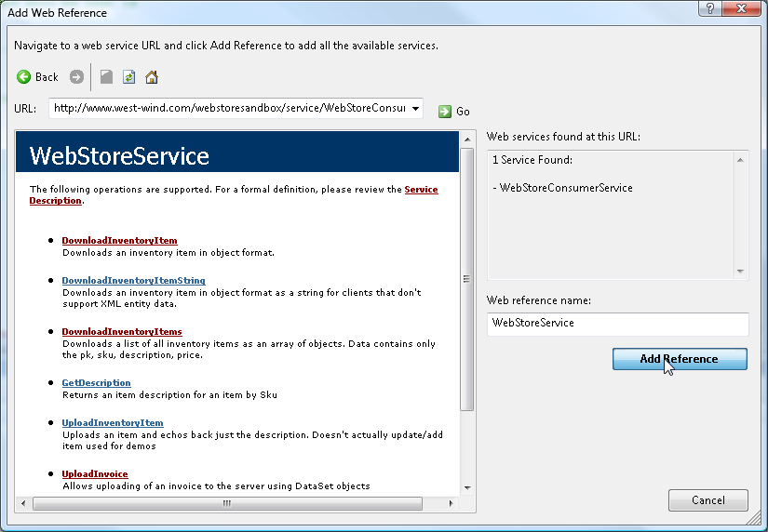
Task: Open the DownloadInventoryItem operation link
Action: pyautogui.click(x=119, y=240)
